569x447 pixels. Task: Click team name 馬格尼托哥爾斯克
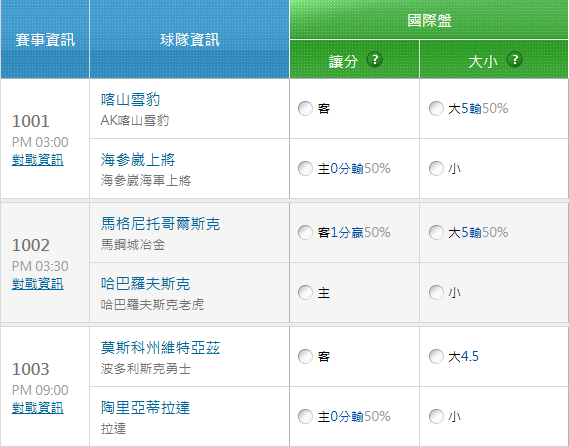pos(160,224)
